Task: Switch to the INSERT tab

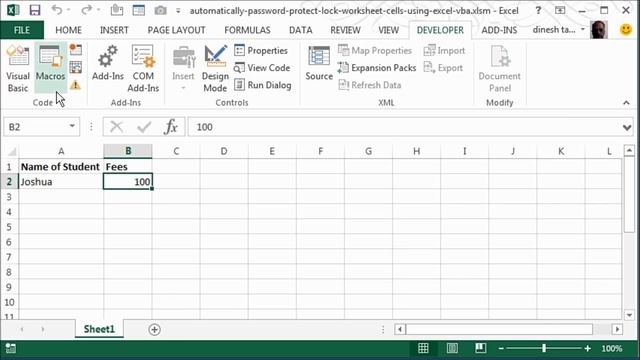Action: (x=114, y=30)
